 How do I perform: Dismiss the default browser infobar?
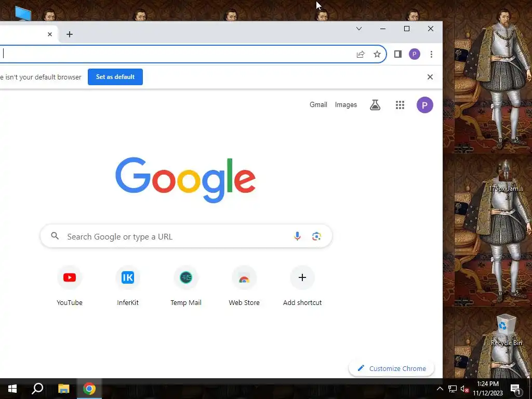[x=430, y=77]
